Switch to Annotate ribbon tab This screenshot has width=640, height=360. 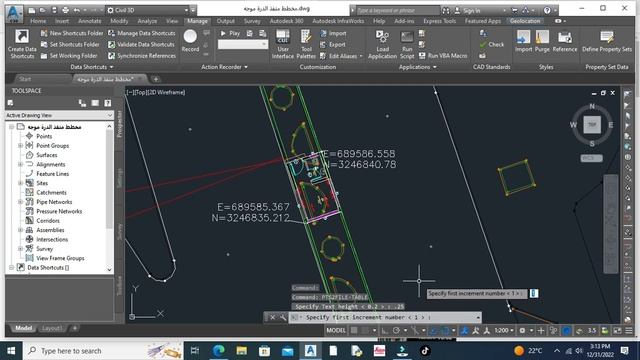90,21
